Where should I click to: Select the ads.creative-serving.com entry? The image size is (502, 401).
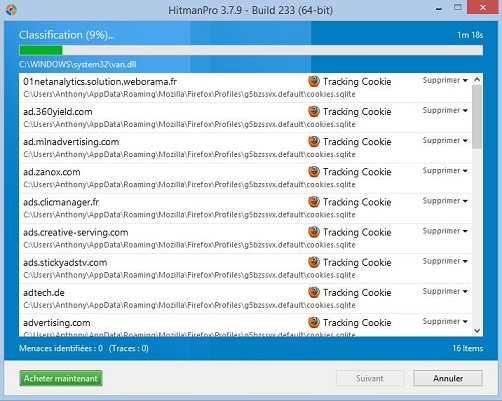coord(245,238)
